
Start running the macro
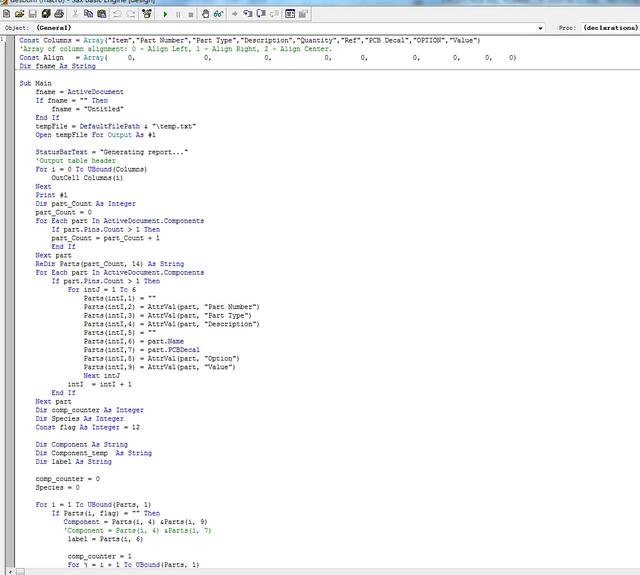click(x=165, y=14)
